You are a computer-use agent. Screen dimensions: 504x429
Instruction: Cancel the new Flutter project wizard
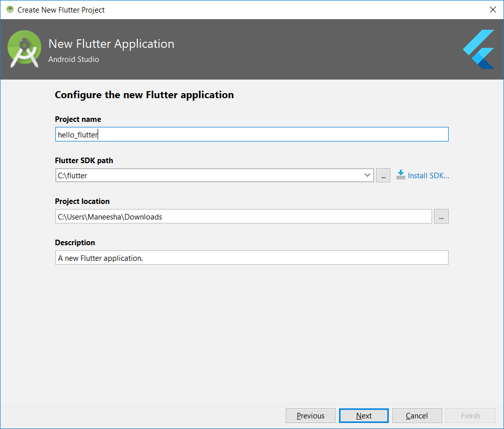(416, 415)
